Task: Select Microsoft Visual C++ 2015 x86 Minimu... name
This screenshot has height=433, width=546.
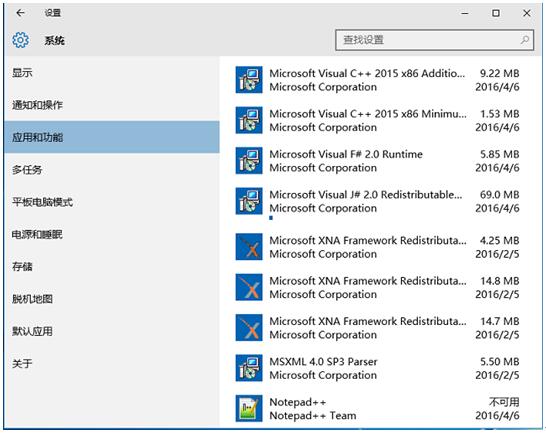Action: click(x=368, y=114)
